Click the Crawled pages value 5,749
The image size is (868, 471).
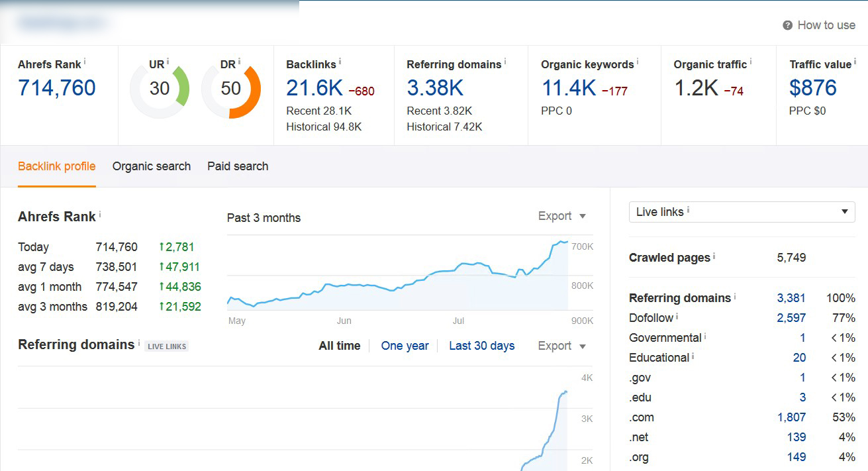coord(791,258)
